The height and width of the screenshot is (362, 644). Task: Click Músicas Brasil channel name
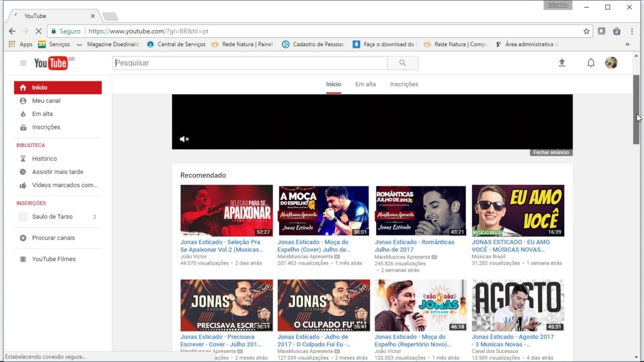click(489, 256)
